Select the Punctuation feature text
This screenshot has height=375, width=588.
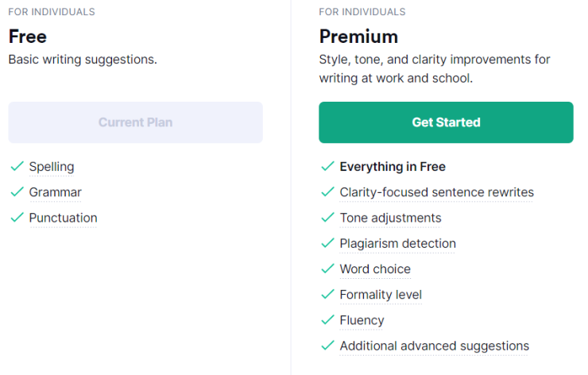point(64,218)
